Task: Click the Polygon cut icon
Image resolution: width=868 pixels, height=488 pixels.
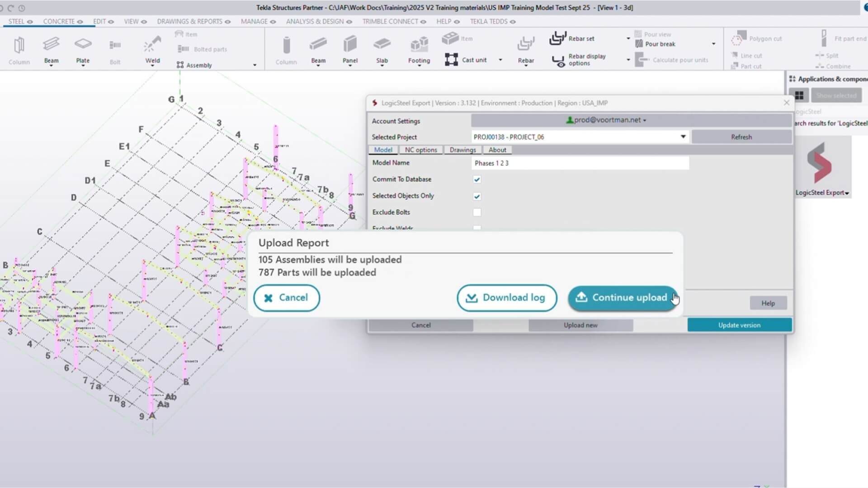Action: pyautogui.click(x=739, y=38)
